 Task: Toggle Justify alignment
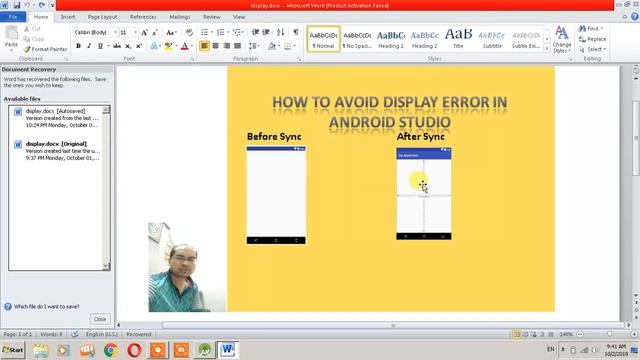coord(238,46)
